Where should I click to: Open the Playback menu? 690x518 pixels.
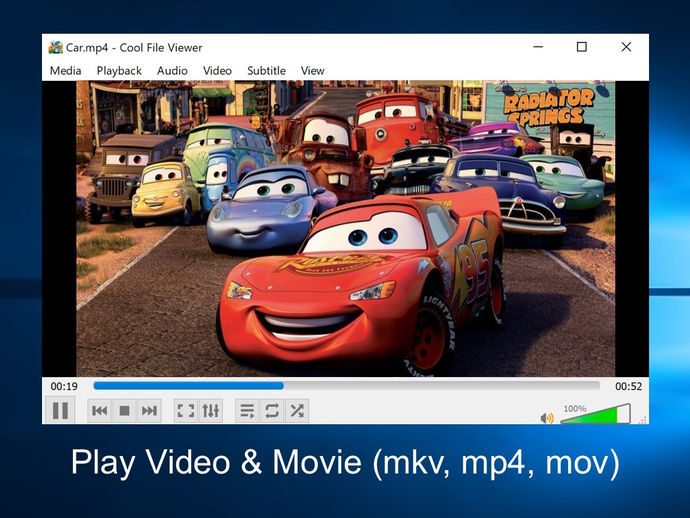point(119,70)
